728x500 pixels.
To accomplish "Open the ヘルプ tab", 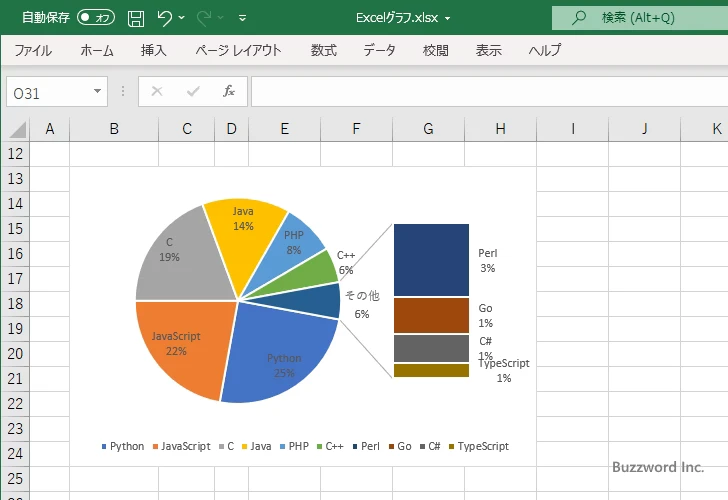I will pos(545,50).
